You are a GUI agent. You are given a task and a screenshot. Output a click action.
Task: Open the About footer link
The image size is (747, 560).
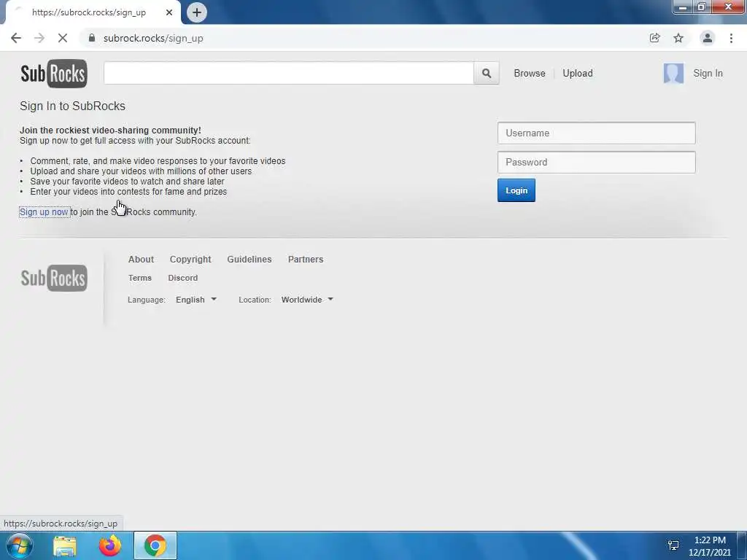(141, 260)
